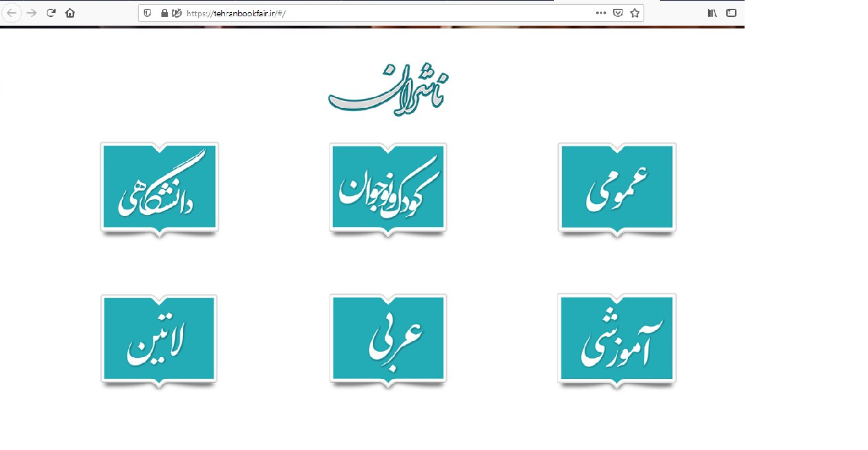This screenshot has width=868, height=450.
Task: Open the tracking protection shield icon
Action: [x=149, y=13]
